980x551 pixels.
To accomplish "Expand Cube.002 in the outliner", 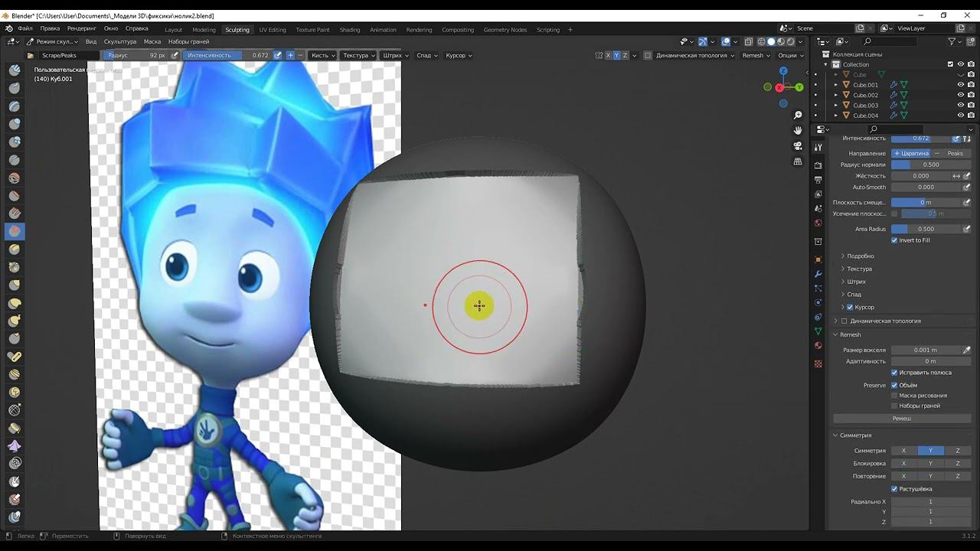I will pos(835,96).
